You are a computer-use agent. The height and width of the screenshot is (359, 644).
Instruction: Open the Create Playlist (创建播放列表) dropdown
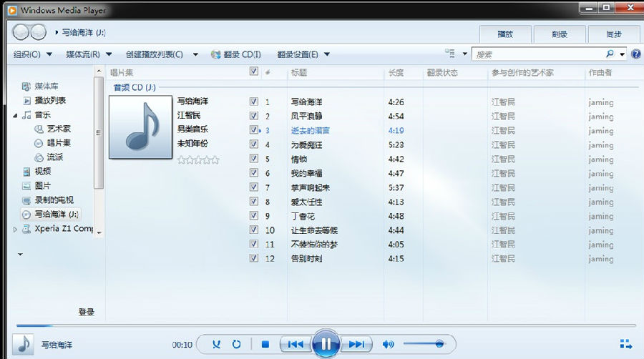click(x=162, y=54)
